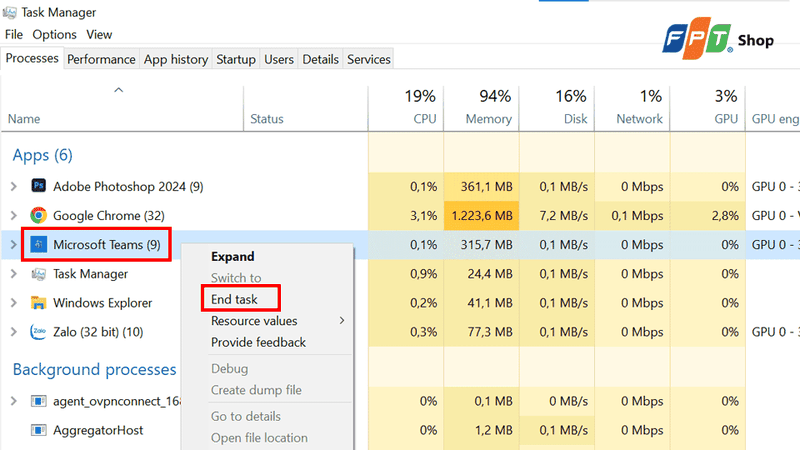
Task: Select the Zalo (32 bit) (10) row
Action: (400, 332)
